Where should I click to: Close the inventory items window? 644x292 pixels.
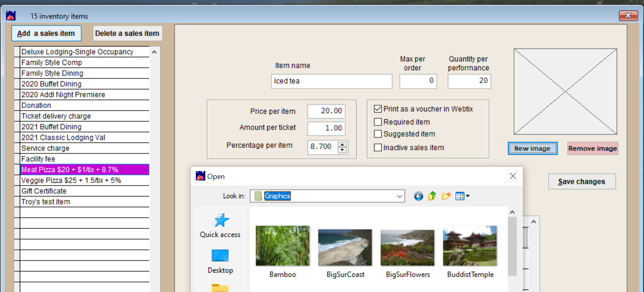click(628, 15)
